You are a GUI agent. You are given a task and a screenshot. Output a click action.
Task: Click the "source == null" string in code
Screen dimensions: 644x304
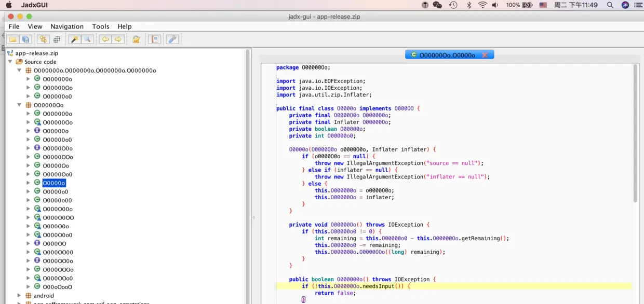452,163
